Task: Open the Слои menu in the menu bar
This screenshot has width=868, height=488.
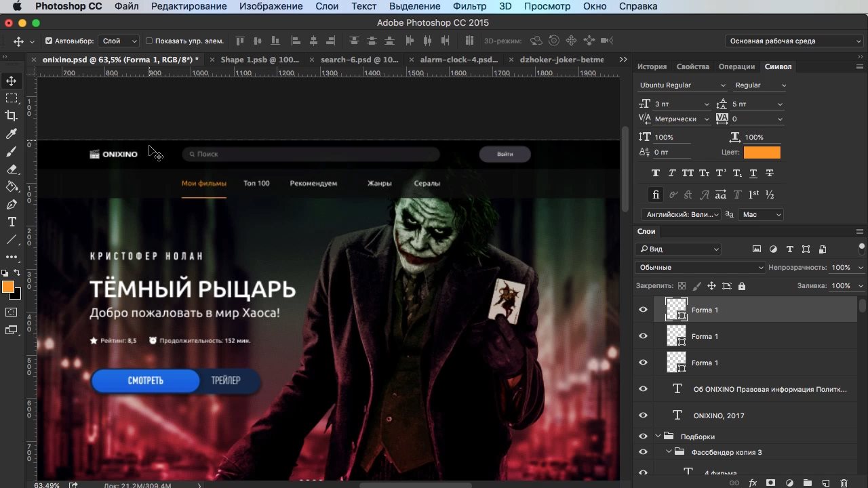Action: point(327,6)
